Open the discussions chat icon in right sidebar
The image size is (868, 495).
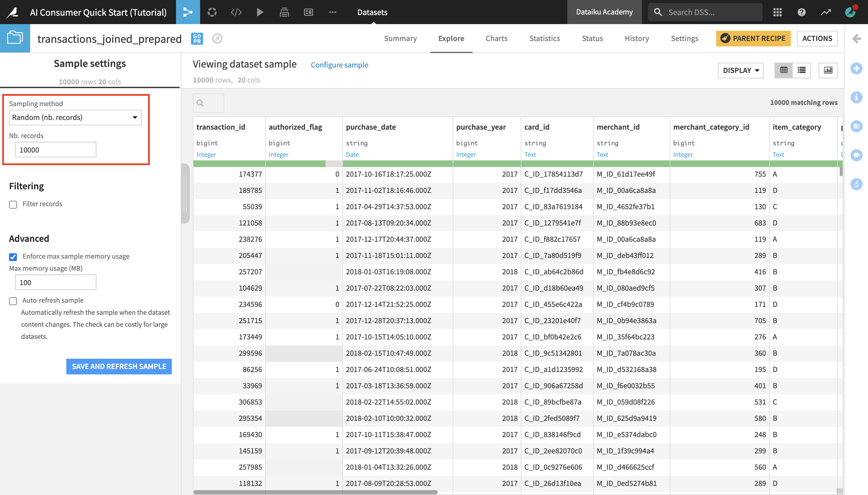coord(856,155)
